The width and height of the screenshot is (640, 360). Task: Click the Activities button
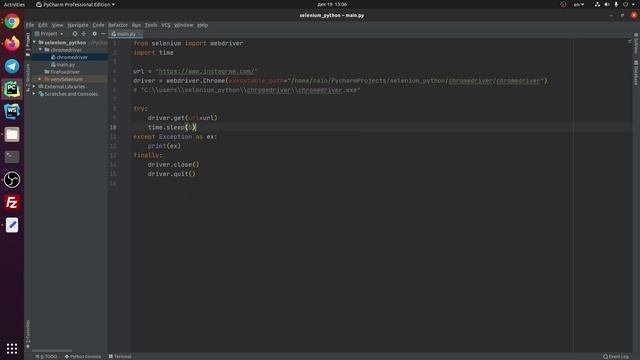[x=14, y=4]
